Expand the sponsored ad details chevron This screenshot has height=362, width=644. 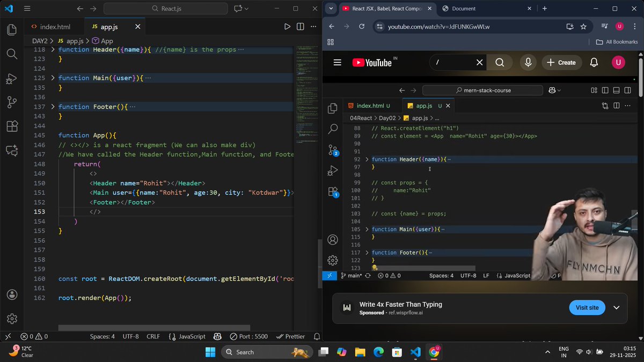616,307
